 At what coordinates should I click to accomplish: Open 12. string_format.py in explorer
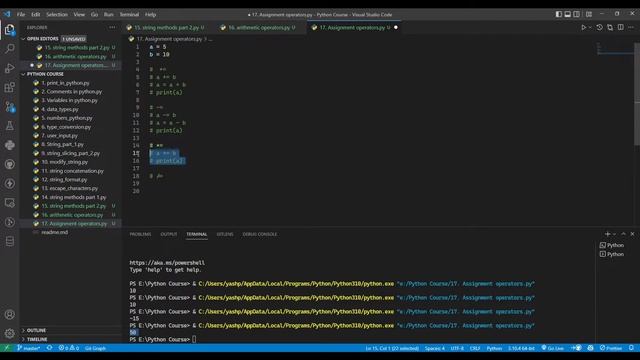pos(64,180)
